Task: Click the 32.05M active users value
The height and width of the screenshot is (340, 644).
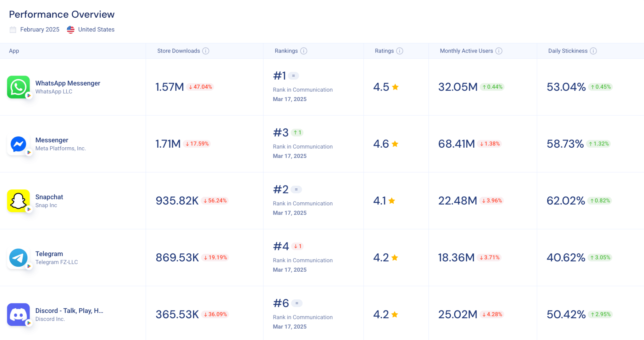Action: [x=458, y=87]
